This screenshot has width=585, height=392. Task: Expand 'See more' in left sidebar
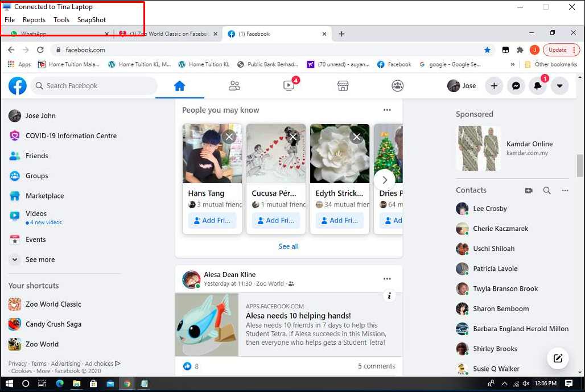click(x=40, y=259)
